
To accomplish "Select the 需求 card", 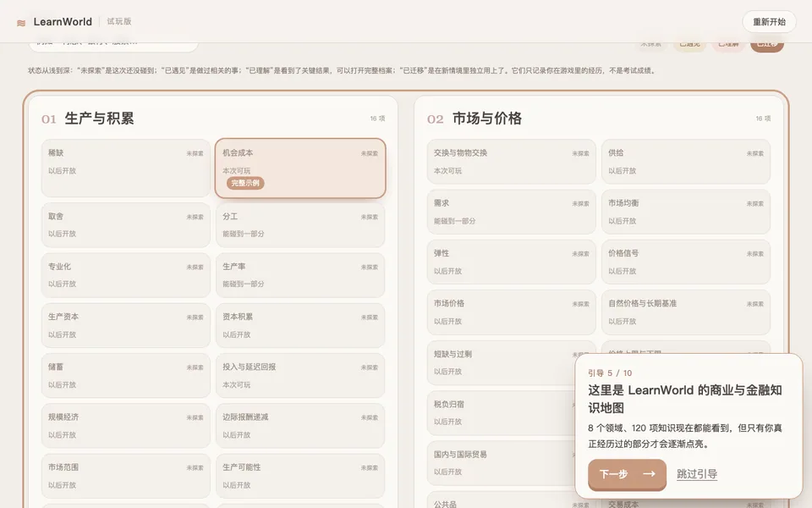I will pos(512,212).
